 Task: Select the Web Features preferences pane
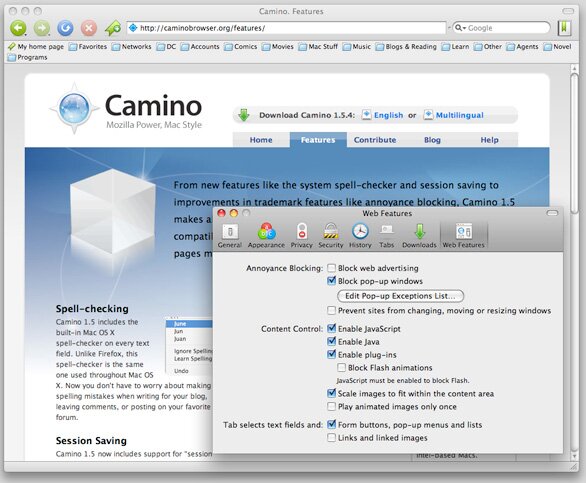coord(464,236)
